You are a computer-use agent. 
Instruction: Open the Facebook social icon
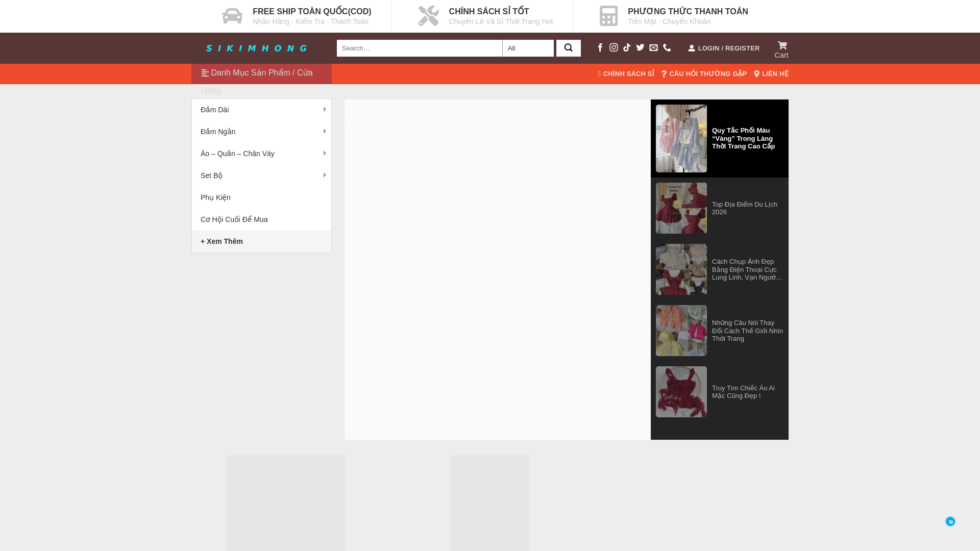[x=600, y=47]
